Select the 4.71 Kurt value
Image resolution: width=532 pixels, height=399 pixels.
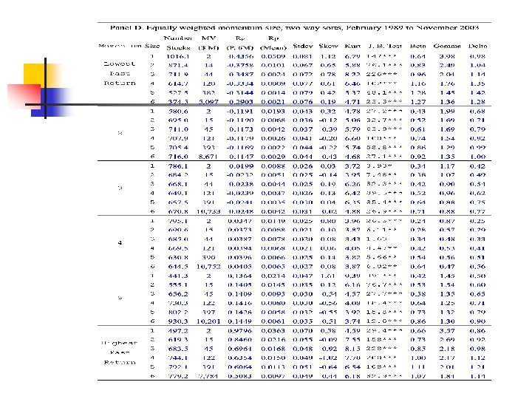click(352, 102)
